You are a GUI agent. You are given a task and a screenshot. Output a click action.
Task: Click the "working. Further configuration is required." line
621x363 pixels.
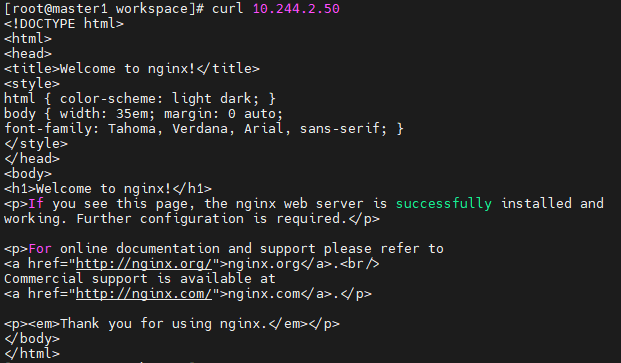click(192, 219)
